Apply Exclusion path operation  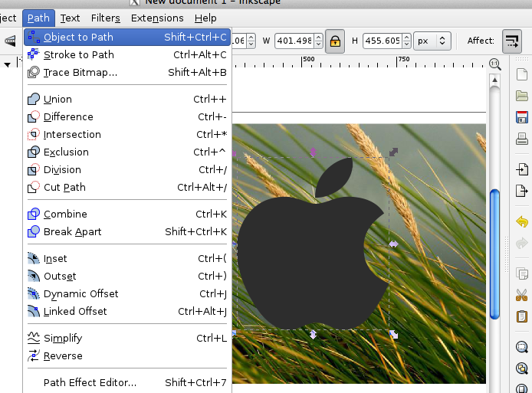click(127, 152)
